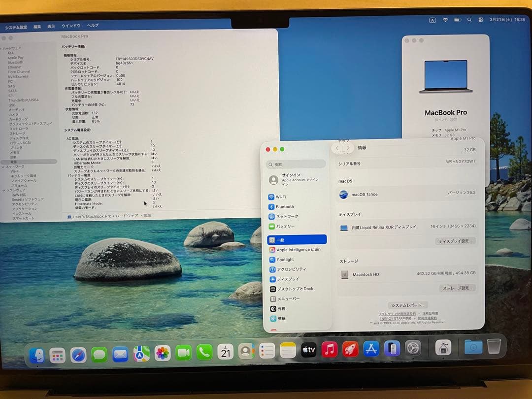Open the red rocket app in the Dock
This screenshot has width=532, height=399.
tap(350, 349)
